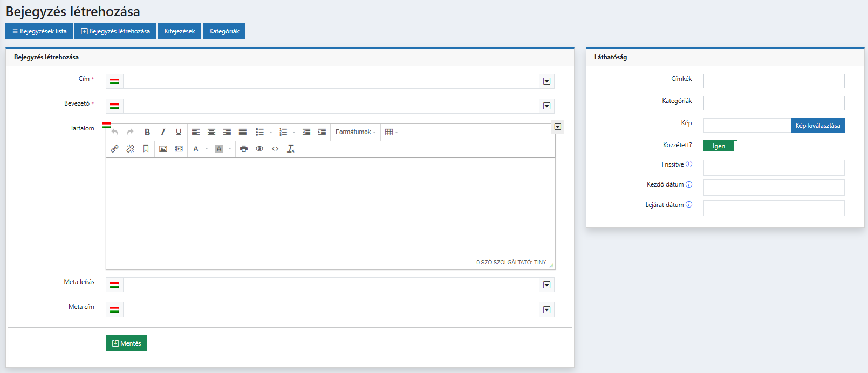The image size is (868, 373).
Task: Insert an image into the content
Action: click(x=163, y=149)
